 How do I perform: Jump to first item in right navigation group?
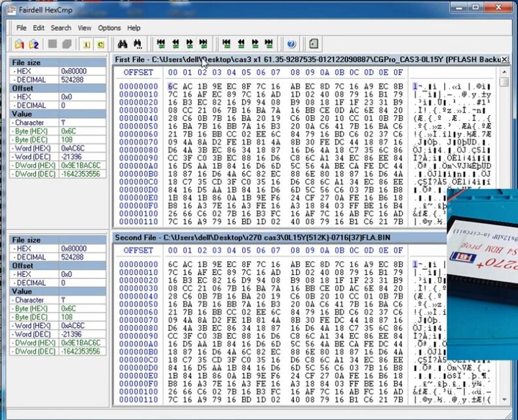(x=227, y=43)
